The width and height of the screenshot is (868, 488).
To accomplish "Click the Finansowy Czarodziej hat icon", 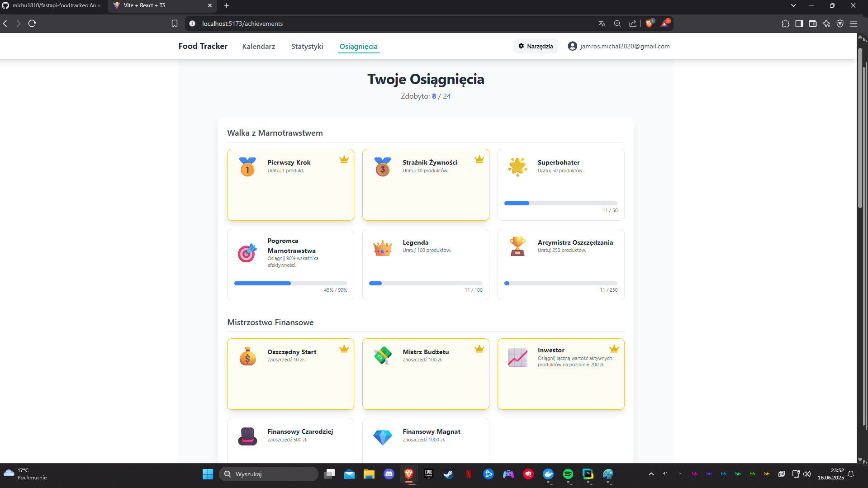I will pyautogui.click(x=247, y=436).
